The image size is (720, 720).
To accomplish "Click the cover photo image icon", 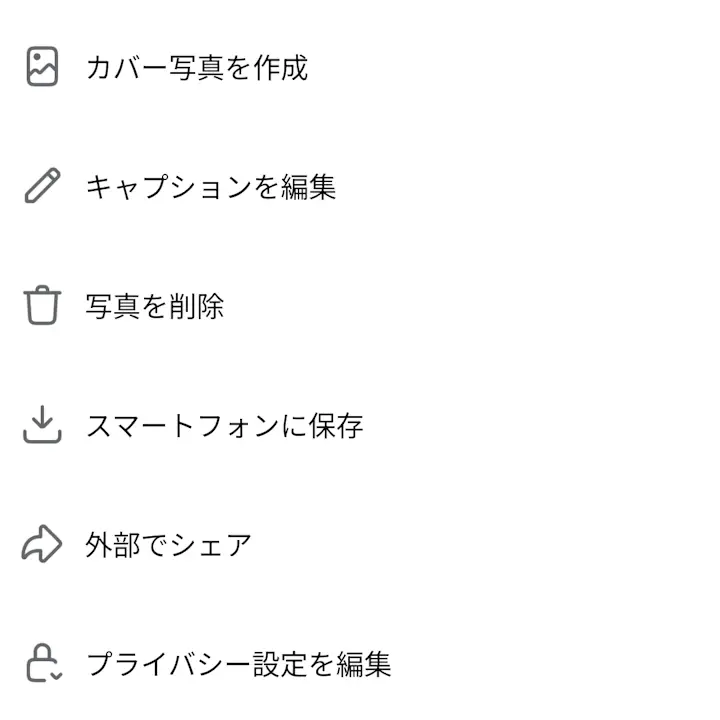I will (42, 67).
